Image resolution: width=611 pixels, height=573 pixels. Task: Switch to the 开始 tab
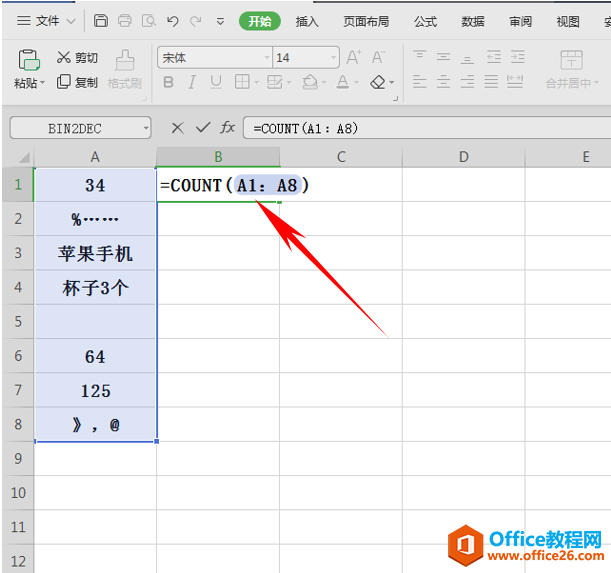coord(260,21)
